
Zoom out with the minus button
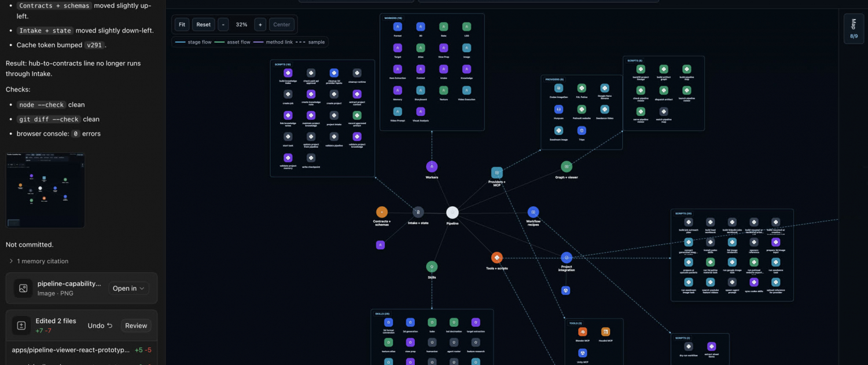223,24
